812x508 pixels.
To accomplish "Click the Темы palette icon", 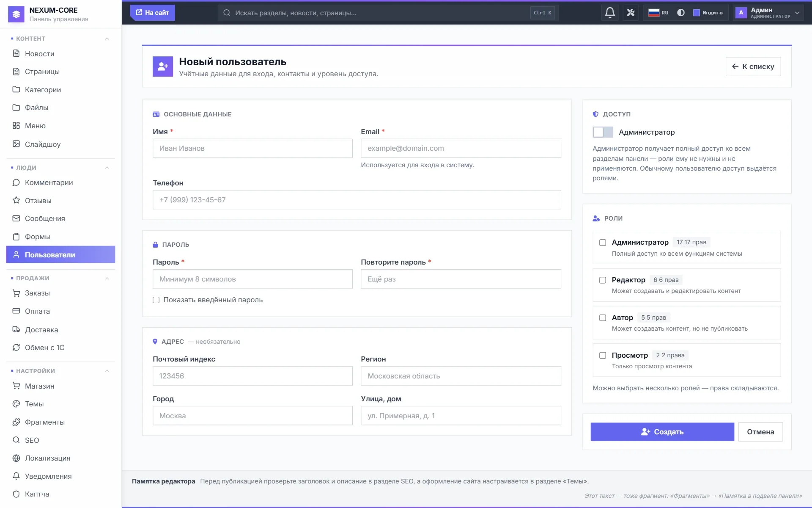I will (x=16, y=404).
